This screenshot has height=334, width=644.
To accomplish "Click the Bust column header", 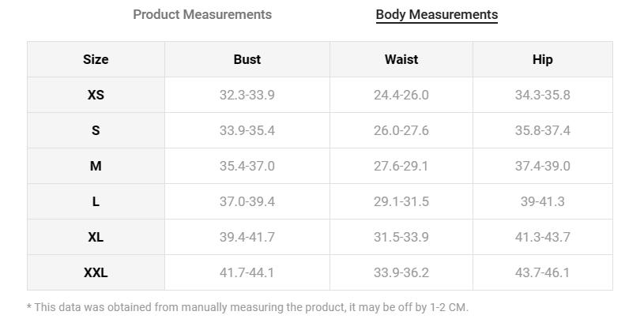I will pyautogui.click(x=247, y=59).
